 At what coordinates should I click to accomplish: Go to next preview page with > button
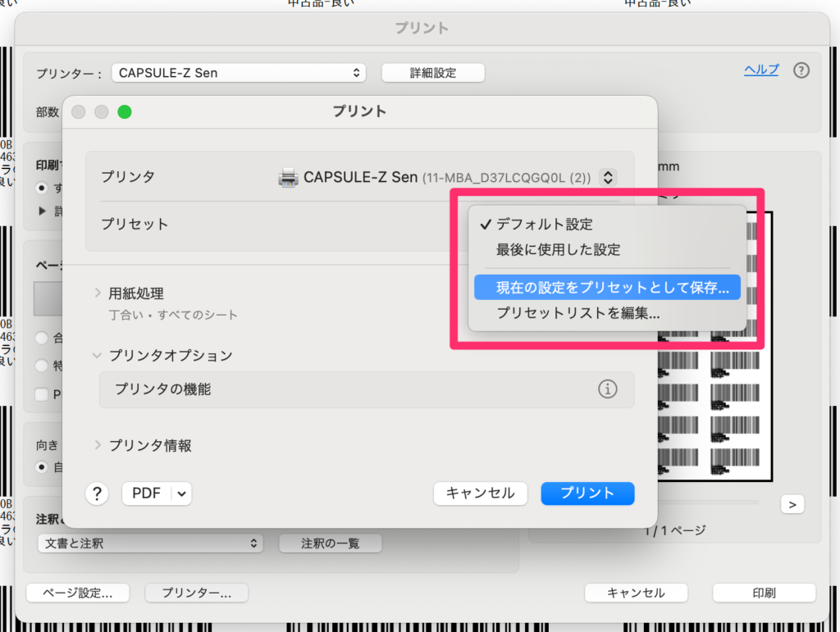[792, 504]
